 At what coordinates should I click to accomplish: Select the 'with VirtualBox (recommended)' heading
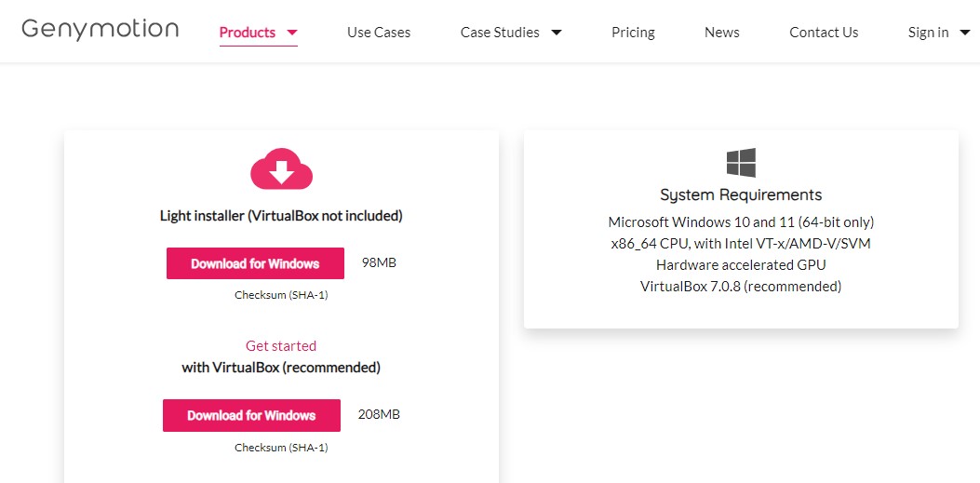(281, 368)
